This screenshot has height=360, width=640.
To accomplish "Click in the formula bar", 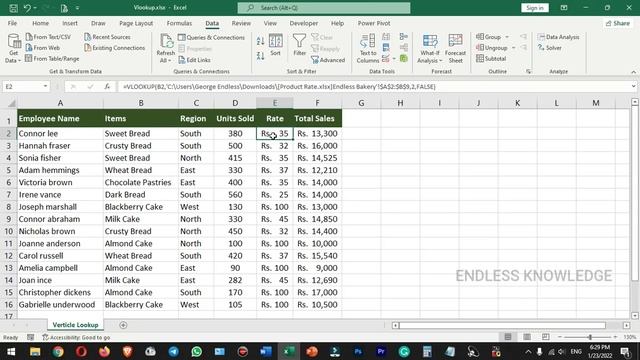I will [373, 87].
